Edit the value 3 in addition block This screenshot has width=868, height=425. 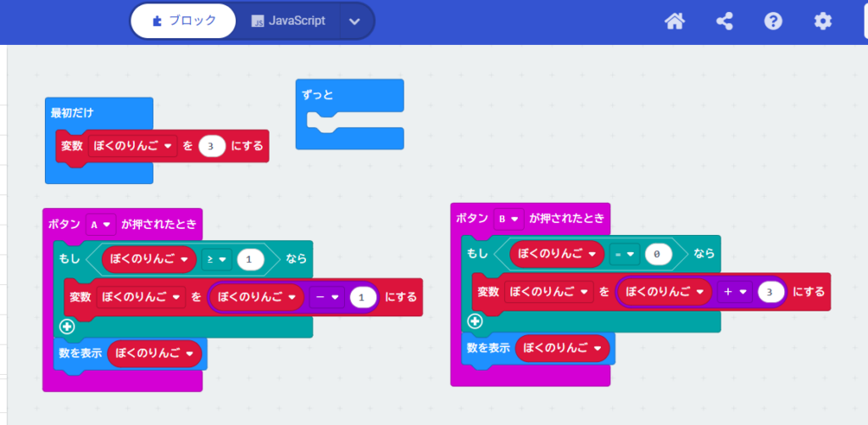771,292
